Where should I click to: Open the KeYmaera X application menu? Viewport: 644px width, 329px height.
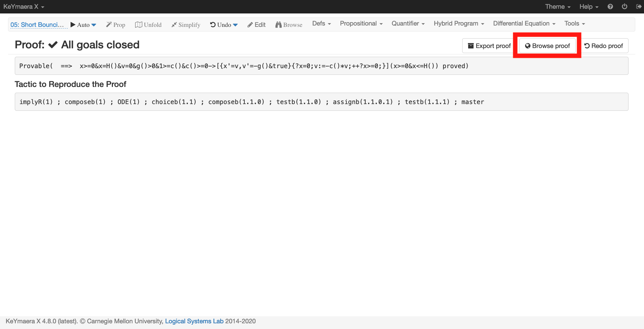click(24, 6)
